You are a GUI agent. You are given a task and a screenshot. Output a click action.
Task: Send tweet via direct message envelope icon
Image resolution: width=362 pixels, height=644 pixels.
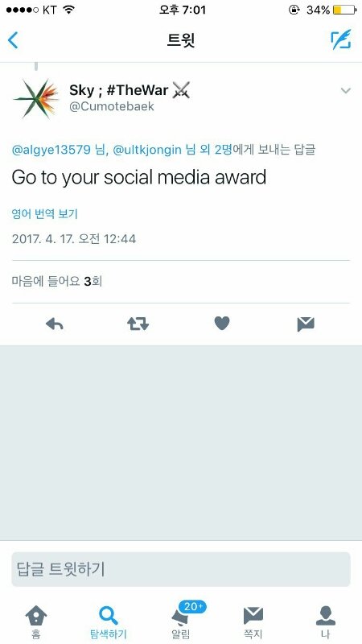pos(306,324)
